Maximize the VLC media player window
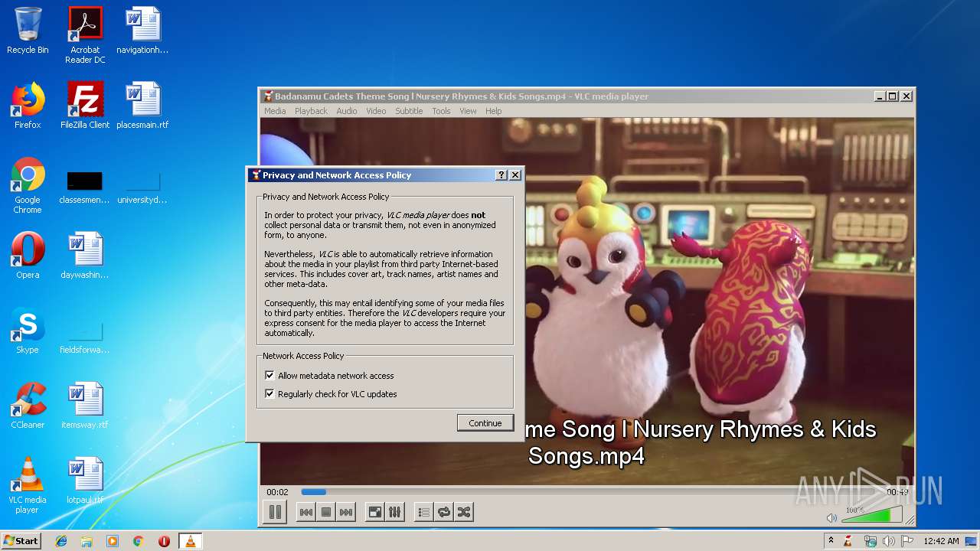 pyautogui.click(x=893, y=96)
